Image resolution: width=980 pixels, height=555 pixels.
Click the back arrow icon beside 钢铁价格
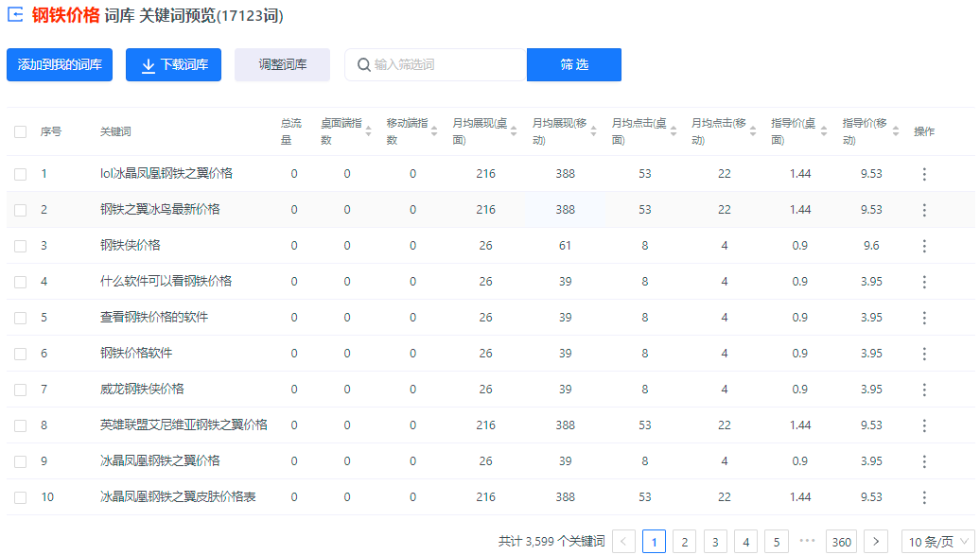(x=16, y=15)
